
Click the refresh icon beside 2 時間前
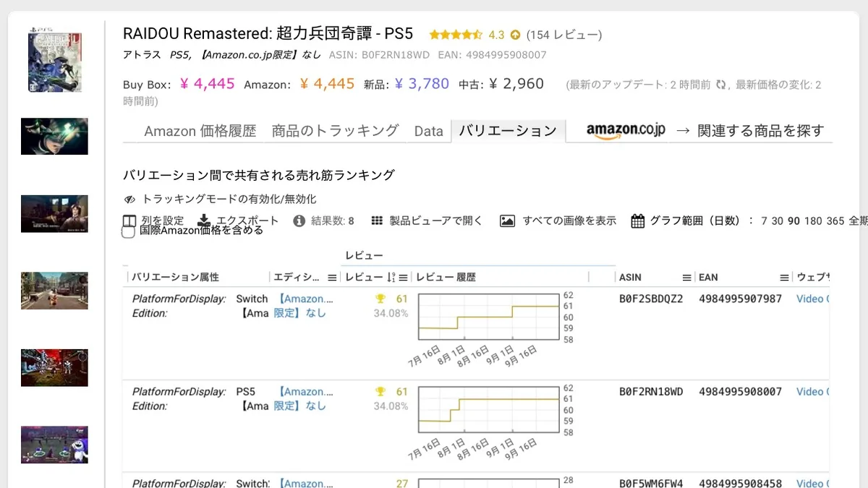[x=720, y=85]
